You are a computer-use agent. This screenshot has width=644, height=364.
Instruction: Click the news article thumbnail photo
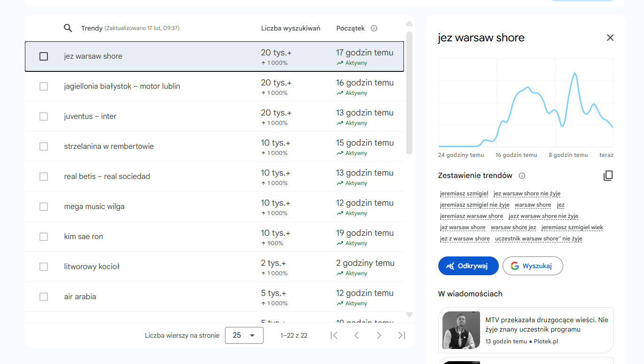click(461, 330)
